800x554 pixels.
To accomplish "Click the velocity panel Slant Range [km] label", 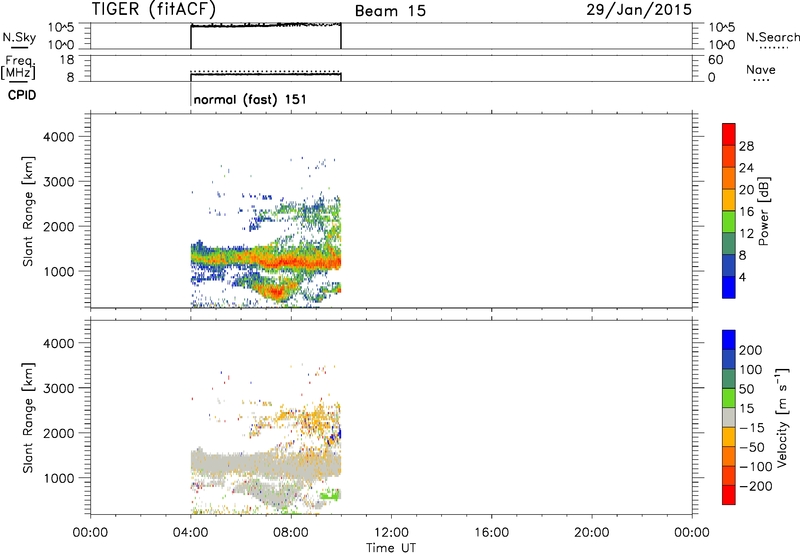I will click(x=28, y=417).
